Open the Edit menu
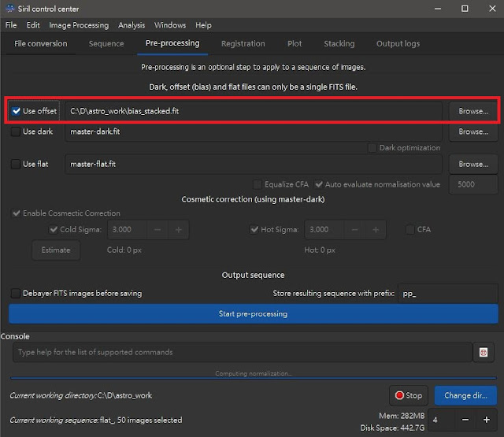The width and height of the screenshot is (504, 437). coord(33,25)
